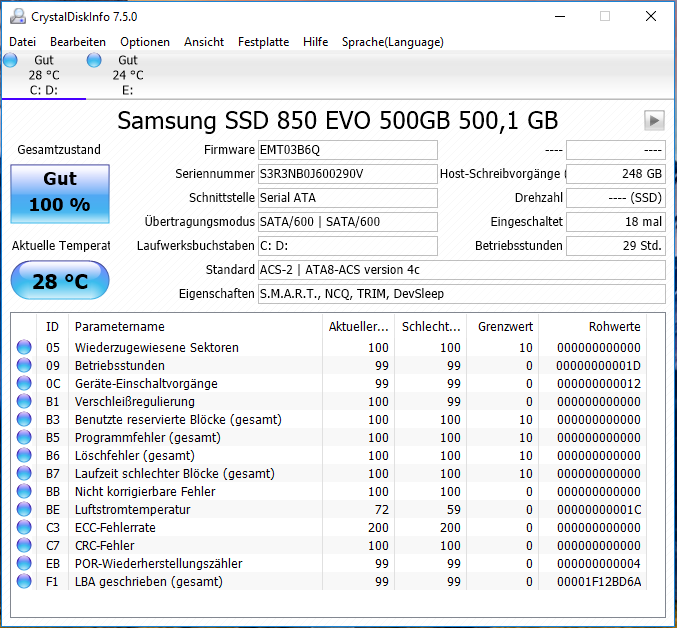
Task: Click raw value 00001F12BD6A
Action: pyautogui.click(x=599, y=581)
